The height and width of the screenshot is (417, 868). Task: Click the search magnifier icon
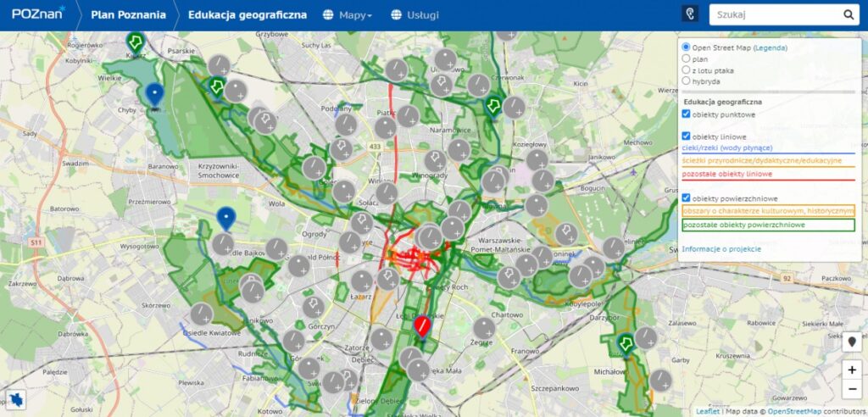pyautogui.click(x=849, y=14)
